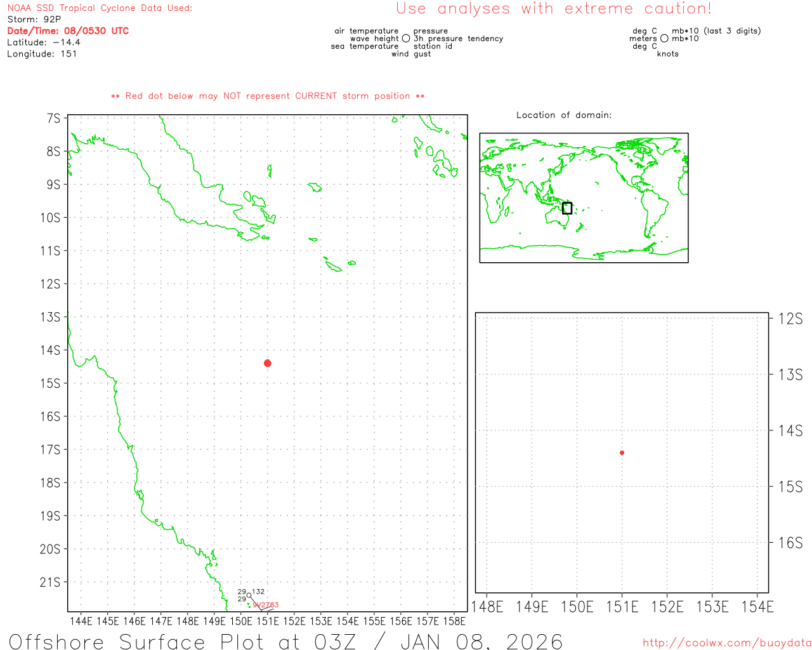This screenshot has height=650, width=812.
Task: Click the 14S latitude label on zoomed map
Action: point(790,431)
